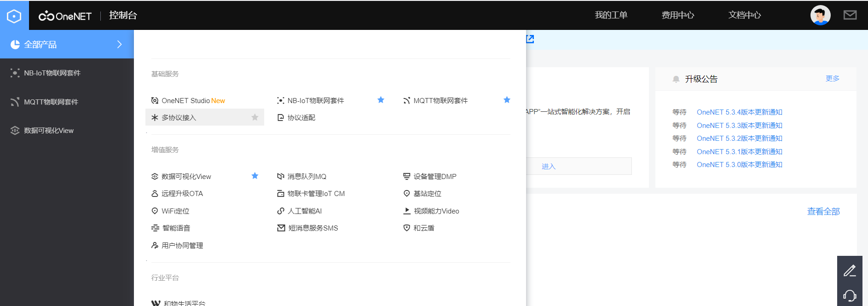Open the headset customer support icon

pyautogui.click(x=850, y=295)
